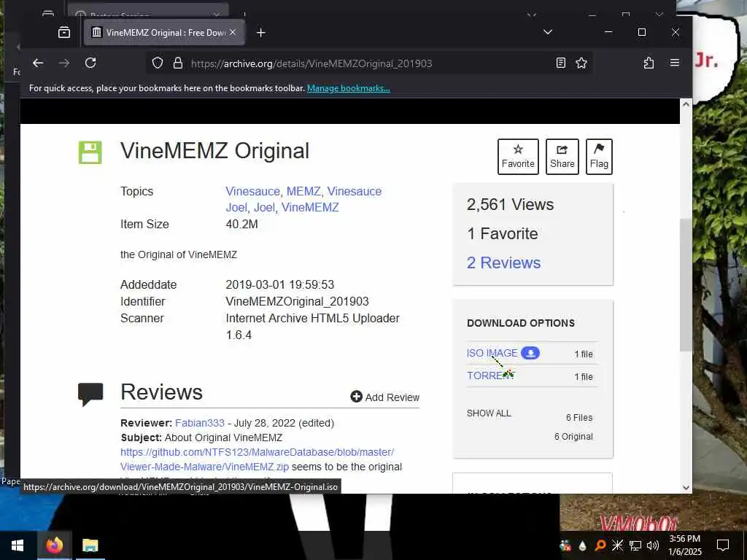The height and width of the screenshot is (560, 747).
Task: Click Add Review
Action: (385, 397)
